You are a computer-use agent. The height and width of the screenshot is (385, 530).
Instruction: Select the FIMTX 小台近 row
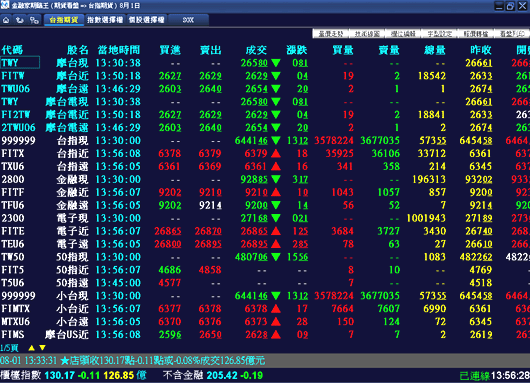click(x=265, y=309)
